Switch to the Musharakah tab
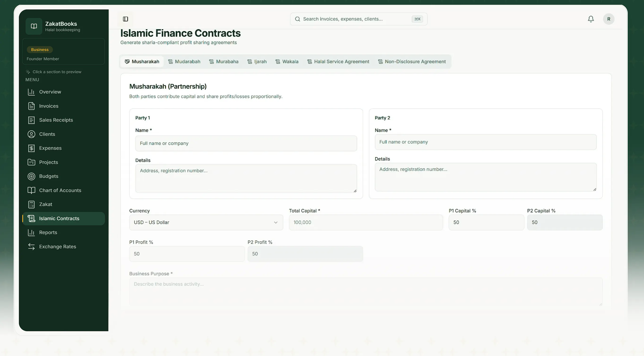Image resolution: width=644 pixels, height=356 pixels. pyautogui.click(x=142, y=61)
